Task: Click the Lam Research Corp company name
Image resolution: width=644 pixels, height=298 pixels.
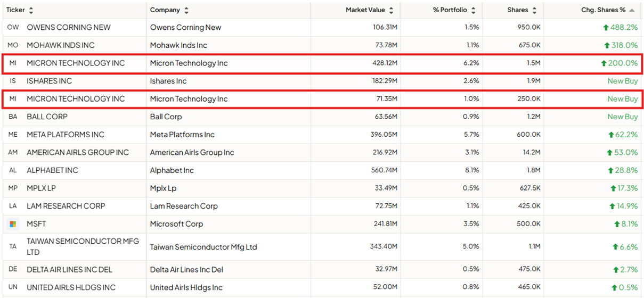Action: [184, 206]
